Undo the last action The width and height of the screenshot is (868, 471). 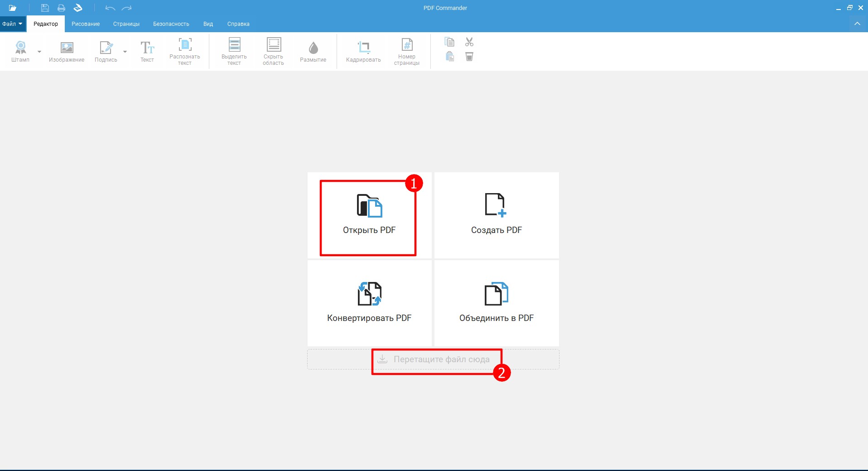click(x=110, y=8)
